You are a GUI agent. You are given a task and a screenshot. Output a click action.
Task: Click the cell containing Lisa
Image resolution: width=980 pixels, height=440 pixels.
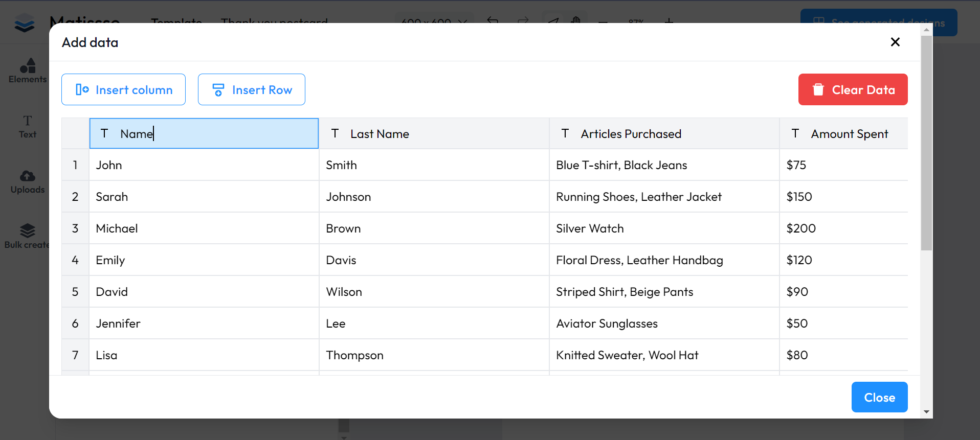coord(204,355)
